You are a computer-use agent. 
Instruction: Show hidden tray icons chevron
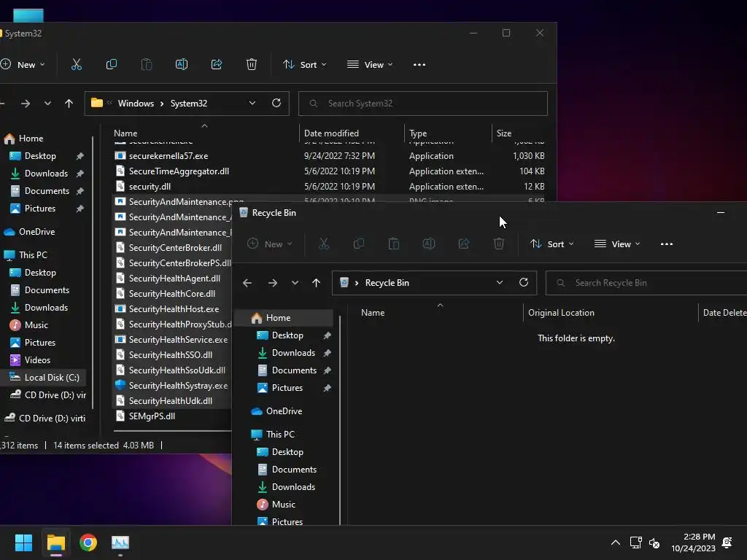(x=616, y=542)
